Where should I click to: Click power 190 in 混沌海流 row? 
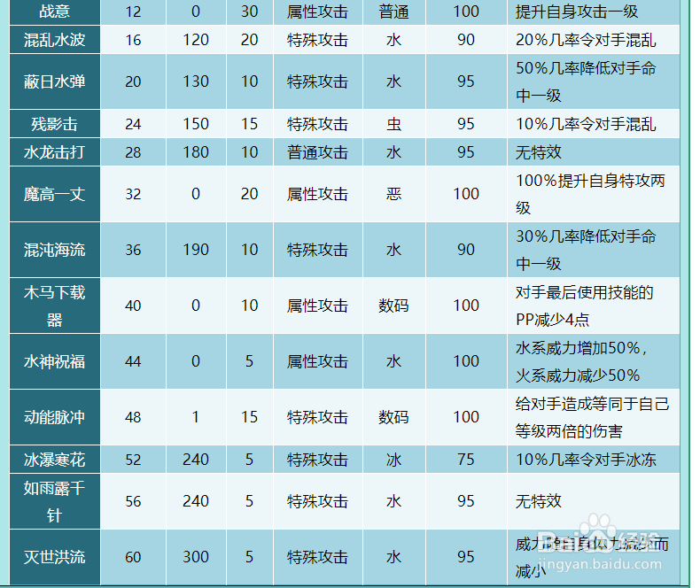196,250
